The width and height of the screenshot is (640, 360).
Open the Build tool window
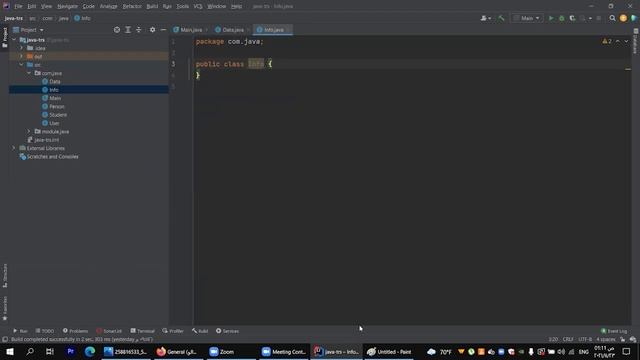click(200, 331)
